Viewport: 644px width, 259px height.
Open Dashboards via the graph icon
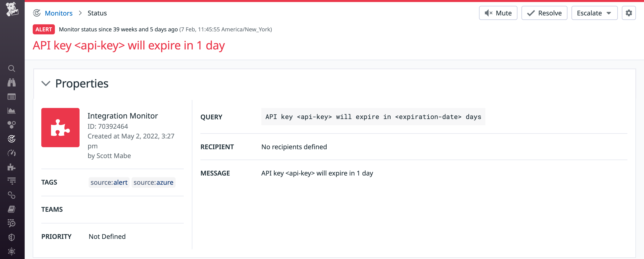(12, 111)
